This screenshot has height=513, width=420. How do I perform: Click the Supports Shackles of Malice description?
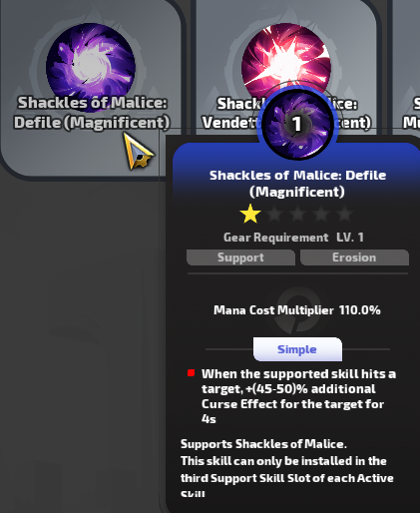tap(263, 444)
